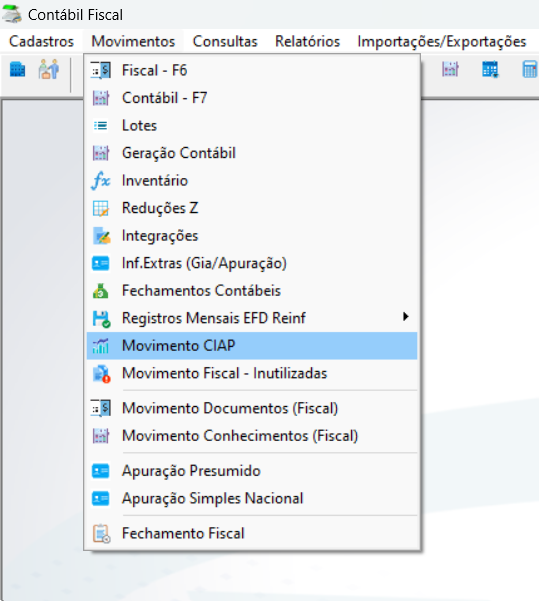This screenshot has width=539, height=601.
Task: Click the Movimento Documentos icon
Action: tap(101, 408)
